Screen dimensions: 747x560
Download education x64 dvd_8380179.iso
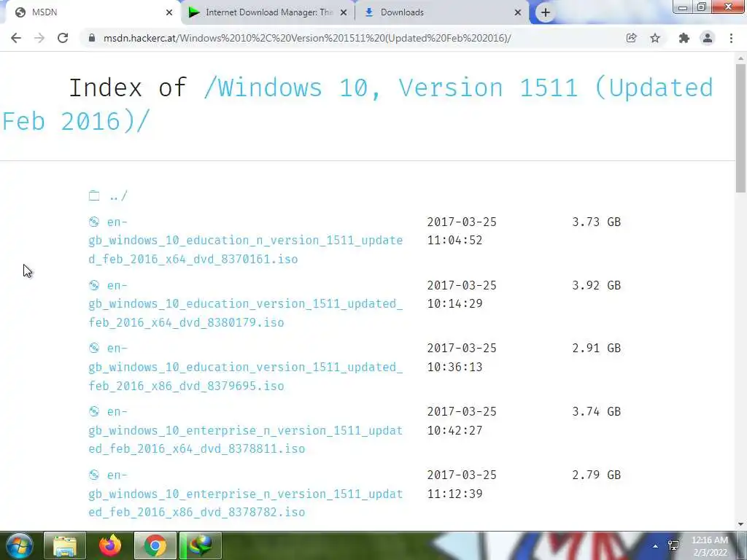pos(245,304)
